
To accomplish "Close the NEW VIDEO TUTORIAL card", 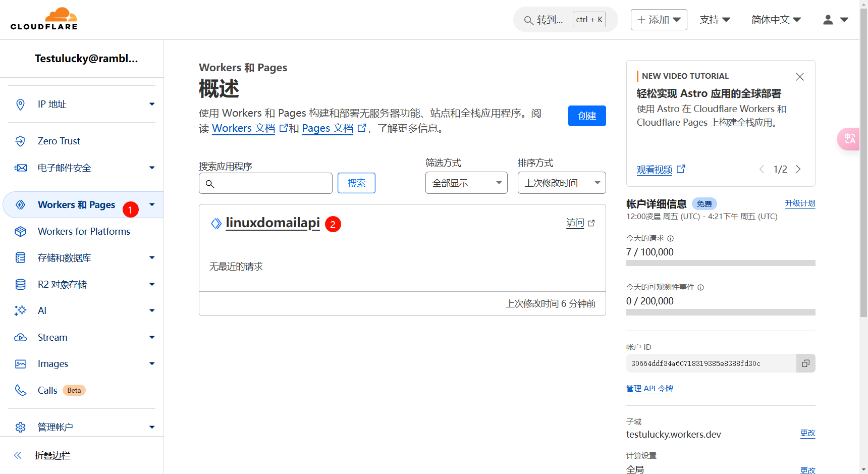I will click(x=800, y=77).
